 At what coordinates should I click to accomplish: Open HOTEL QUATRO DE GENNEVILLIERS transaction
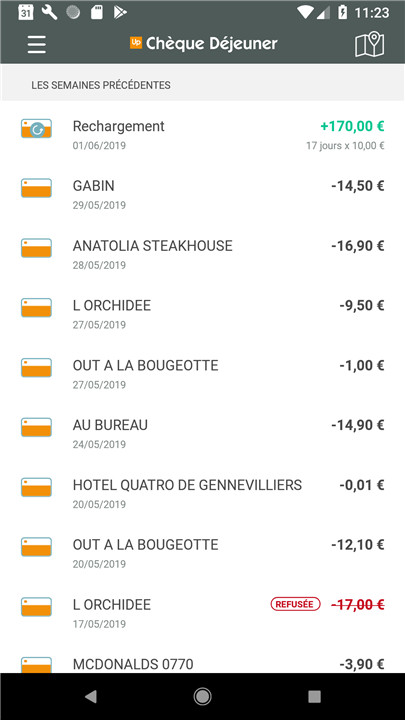tap(202, 494)
